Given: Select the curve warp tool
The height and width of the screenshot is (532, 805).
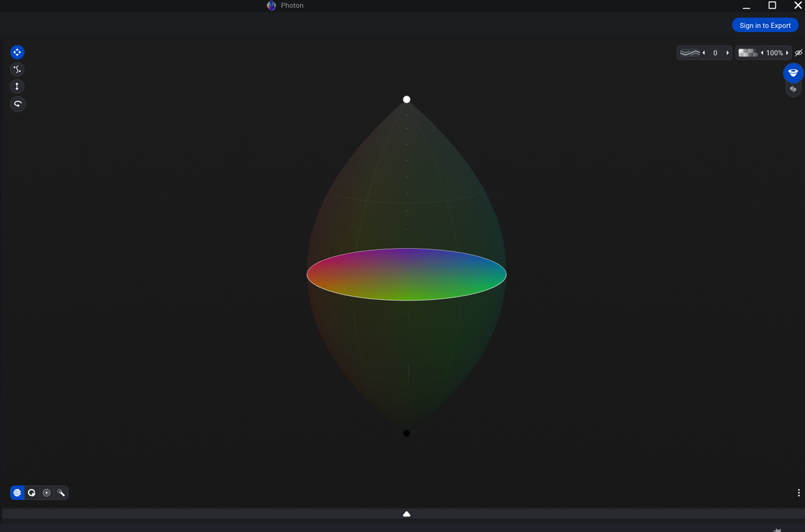Looking at the screenshot, I should tap(17, 69).
